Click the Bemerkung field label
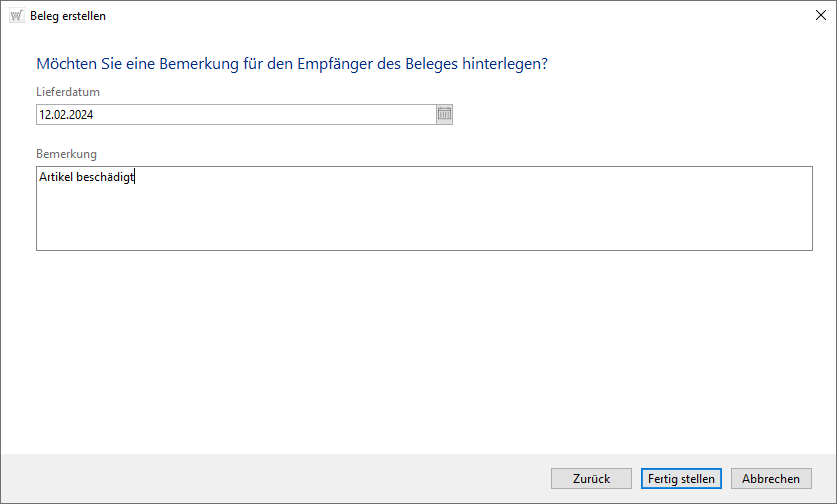The image size is (837, 504). (67, 154)
